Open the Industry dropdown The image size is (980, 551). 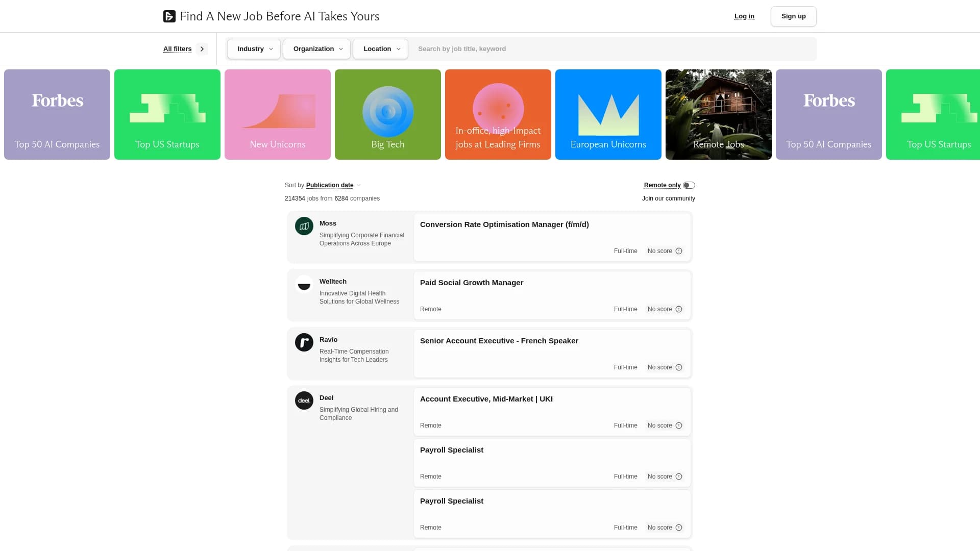tap(254, 49)
